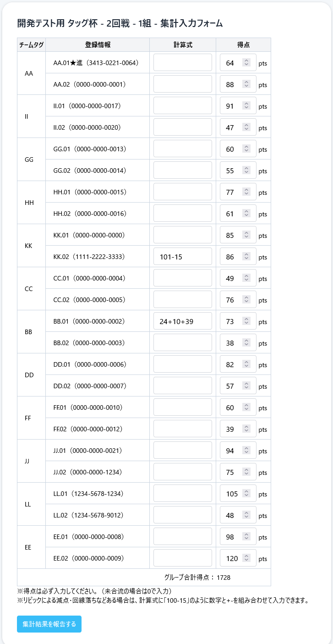Click score spinner for EE.02 row
Image resolution: width=333 pixels, height=644 pixels.
pyautogui.click(x=246, y=558)
